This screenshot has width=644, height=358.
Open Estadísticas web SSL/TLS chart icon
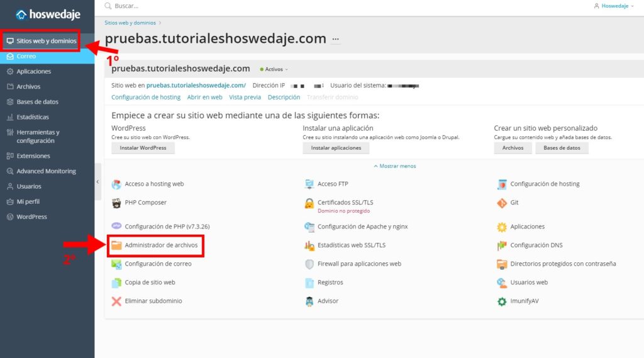tap(309, 245)
